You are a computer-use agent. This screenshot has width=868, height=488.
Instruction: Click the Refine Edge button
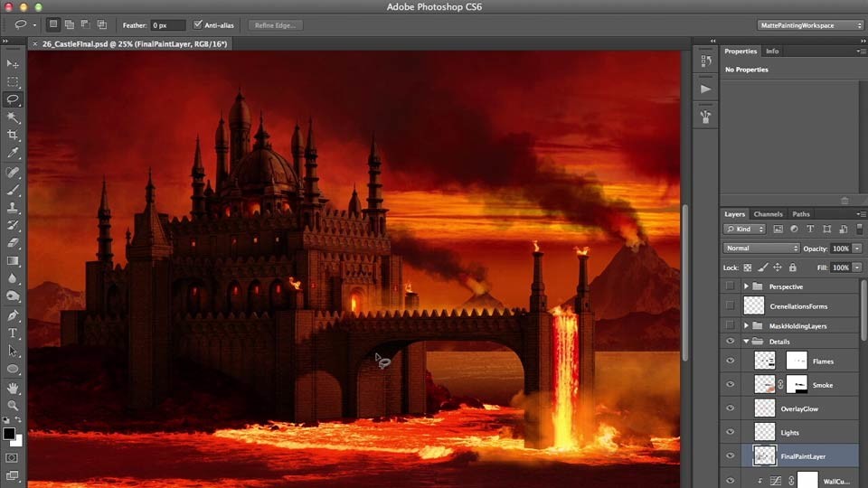tap(275, 25)
